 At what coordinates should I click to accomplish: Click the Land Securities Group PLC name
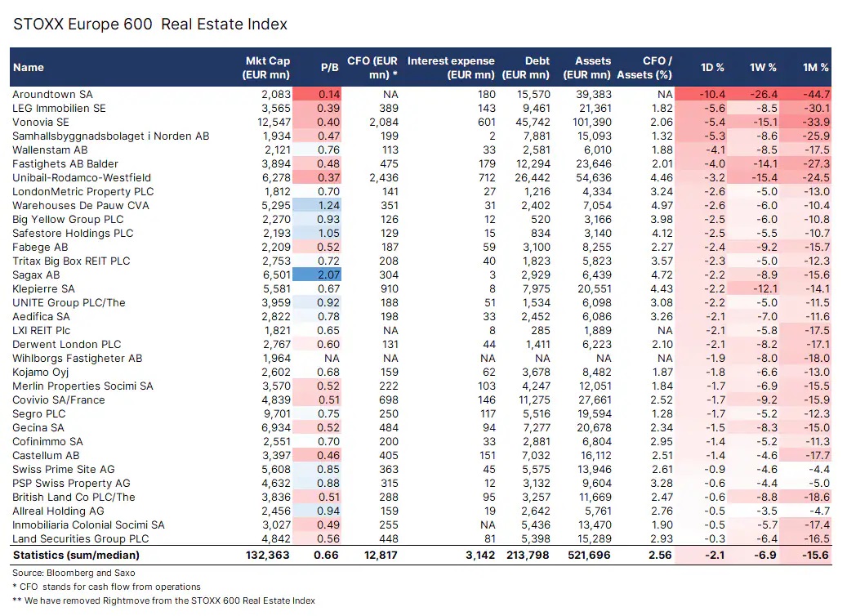point(71,539)
